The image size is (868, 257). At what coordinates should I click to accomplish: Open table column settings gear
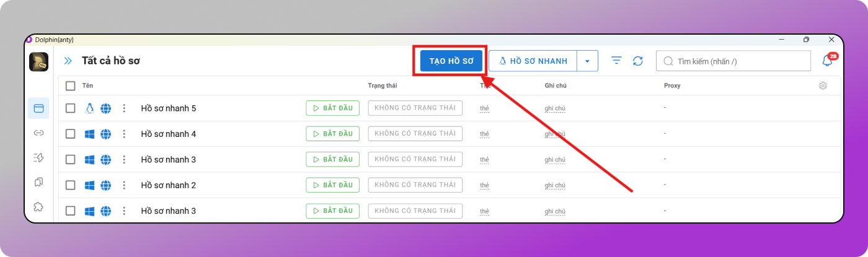tap(823, 85)
